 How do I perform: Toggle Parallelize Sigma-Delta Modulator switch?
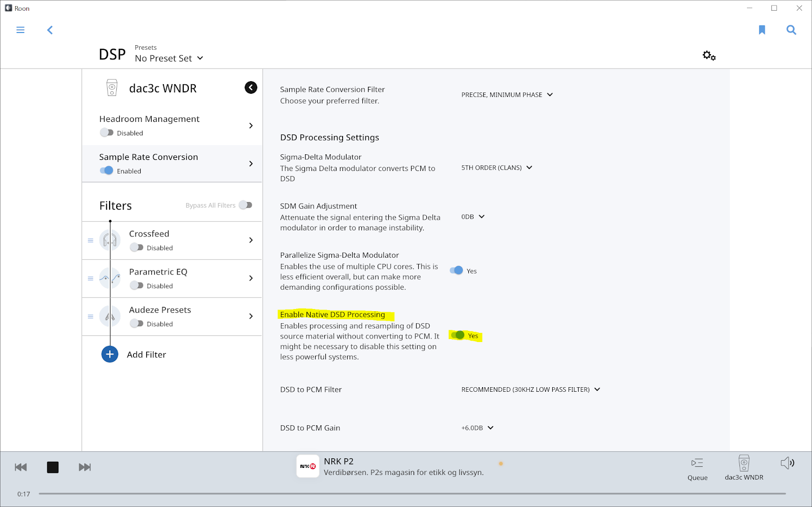click(x=456, y=271)
